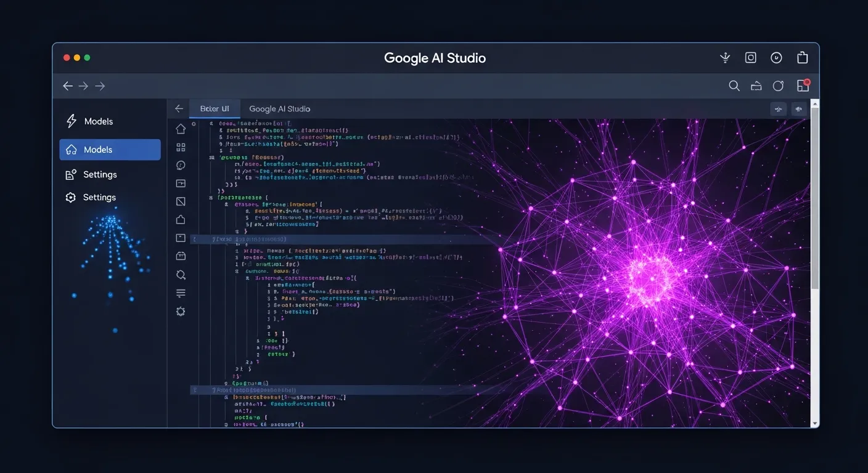
Task: Select the "Beter UI" tab
Action: coord(215,109)
